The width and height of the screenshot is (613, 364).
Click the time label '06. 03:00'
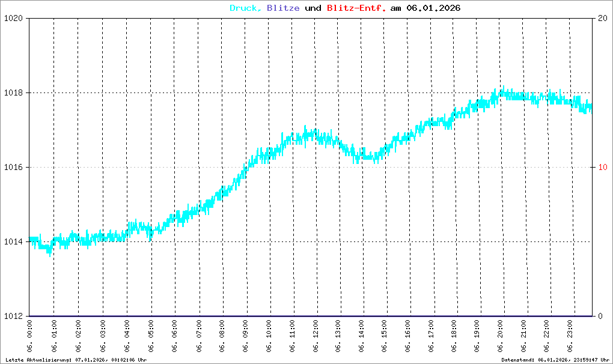click(103, 336)
